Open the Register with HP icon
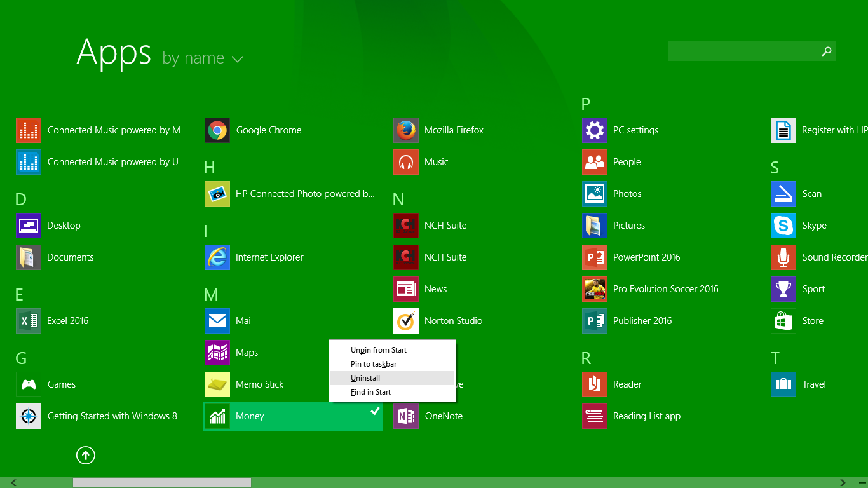The image size is (868, 488). coord(783,130)
